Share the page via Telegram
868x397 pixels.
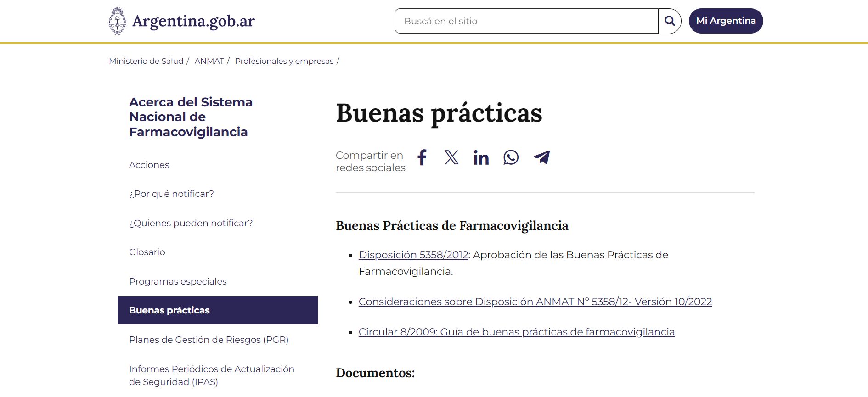541,157
